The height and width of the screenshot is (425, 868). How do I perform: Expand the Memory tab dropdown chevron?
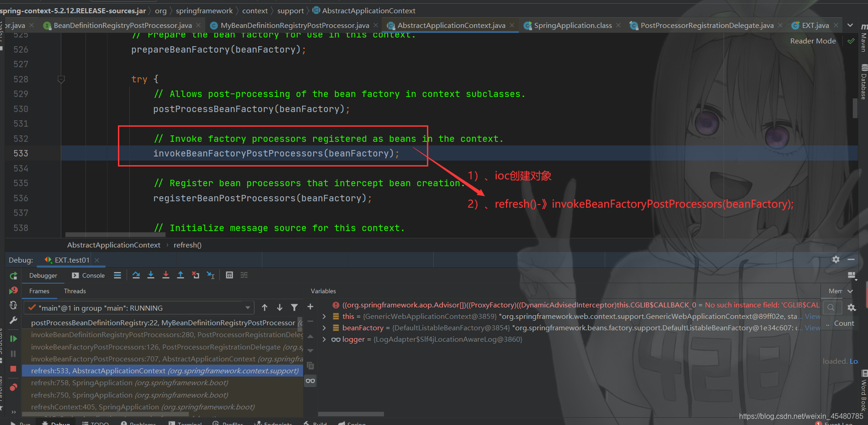click(x=850, y=291)
